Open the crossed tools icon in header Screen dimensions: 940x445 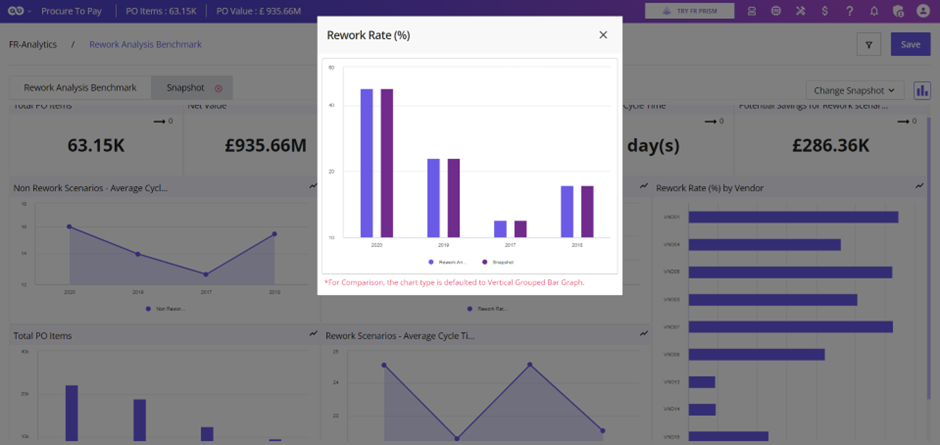coord(800,11)
